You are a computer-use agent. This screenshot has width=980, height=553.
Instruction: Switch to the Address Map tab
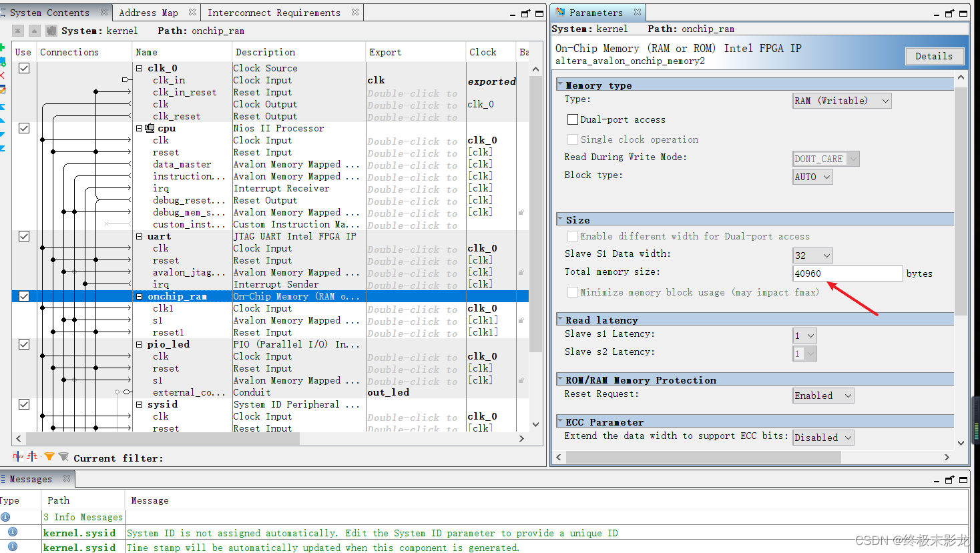click(148, 13)
